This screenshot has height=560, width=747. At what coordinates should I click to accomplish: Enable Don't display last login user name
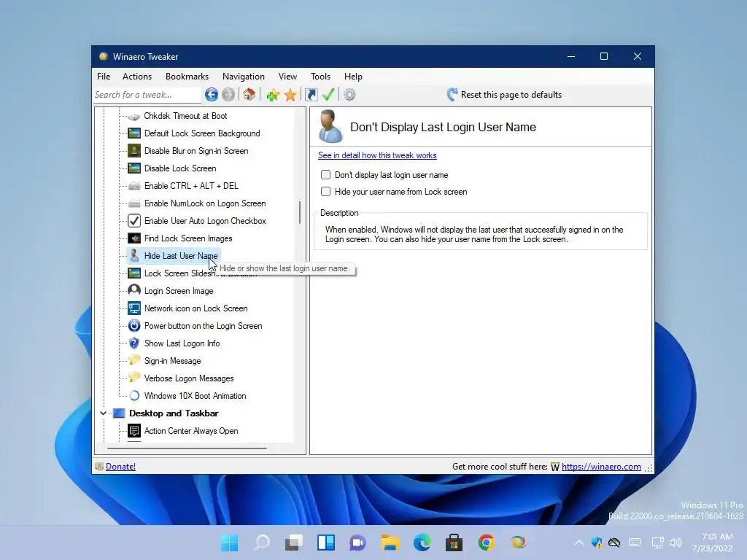click(326, 175)
